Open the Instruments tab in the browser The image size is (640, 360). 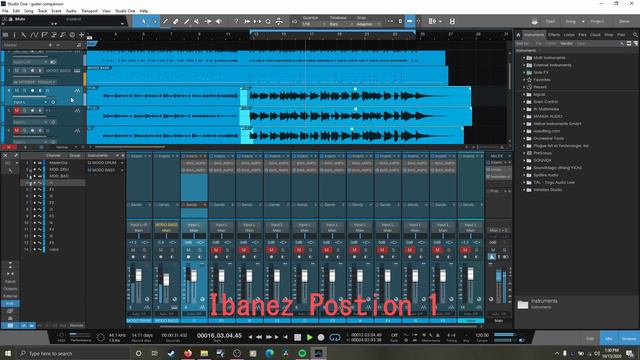pos(534,35)
